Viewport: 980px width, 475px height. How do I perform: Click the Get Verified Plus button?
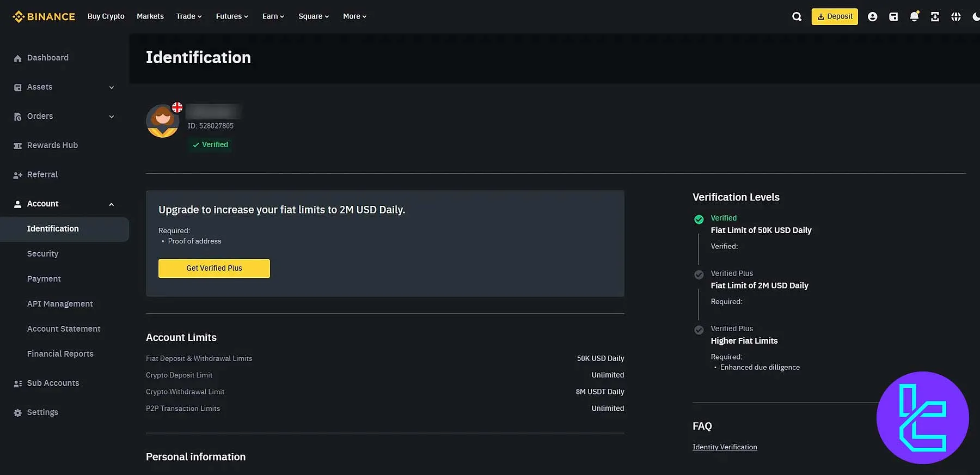point(214,269)
